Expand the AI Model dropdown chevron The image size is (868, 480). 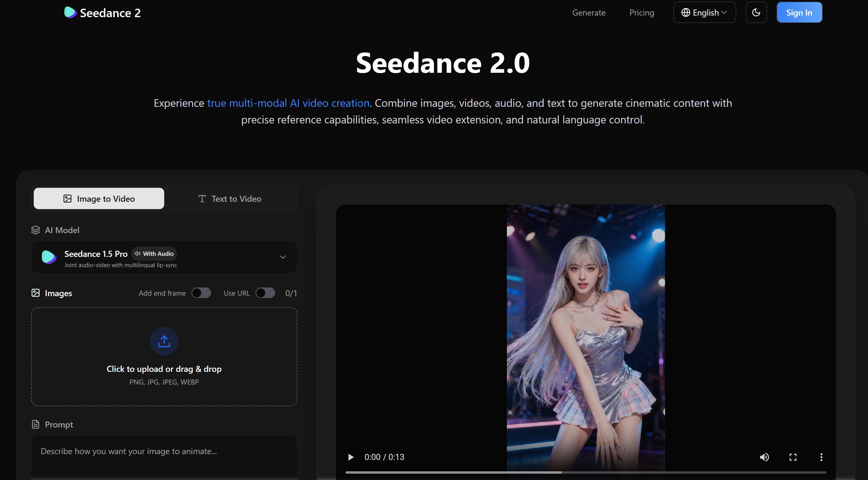tap(282, 257)
